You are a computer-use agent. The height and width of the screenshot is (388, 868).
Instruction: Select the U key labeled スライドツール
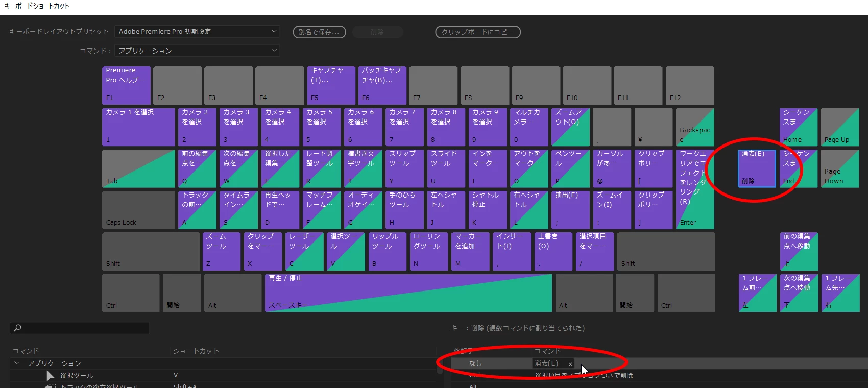click(x=446, y=168)
